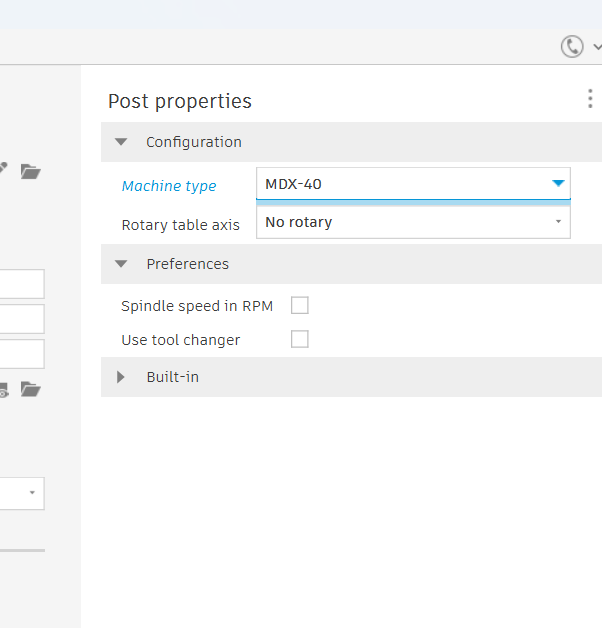Image resolution: width=602 pixels, height=628 pixels.
Task: Check the Use tool changer box
Action: click(300, 339)
